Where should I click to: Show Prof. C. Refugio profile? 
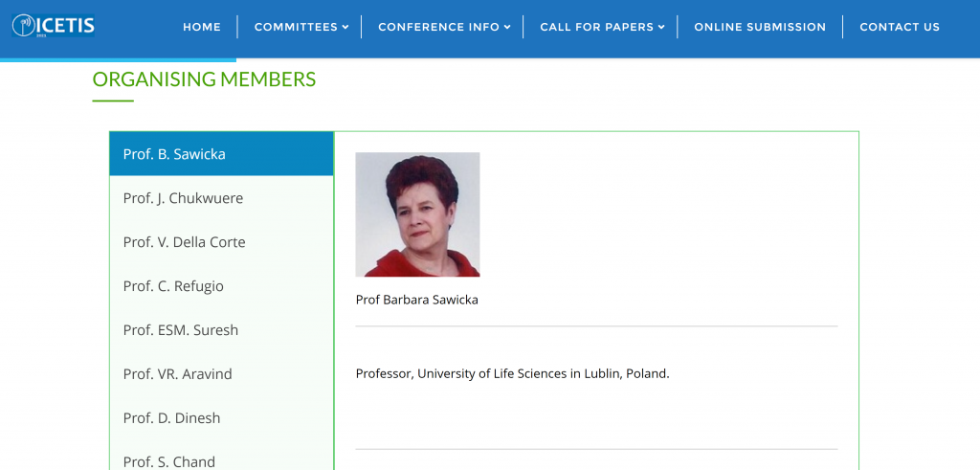pyautogui.click(x=221, y=286)
